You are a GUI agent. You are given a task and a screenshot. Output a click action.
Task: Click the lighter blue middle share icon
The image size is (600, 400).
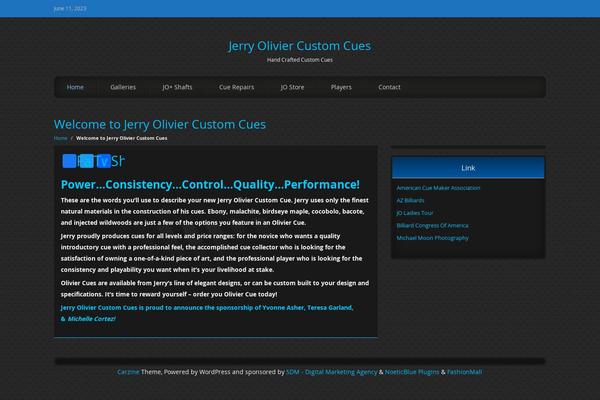coord(86,161)
